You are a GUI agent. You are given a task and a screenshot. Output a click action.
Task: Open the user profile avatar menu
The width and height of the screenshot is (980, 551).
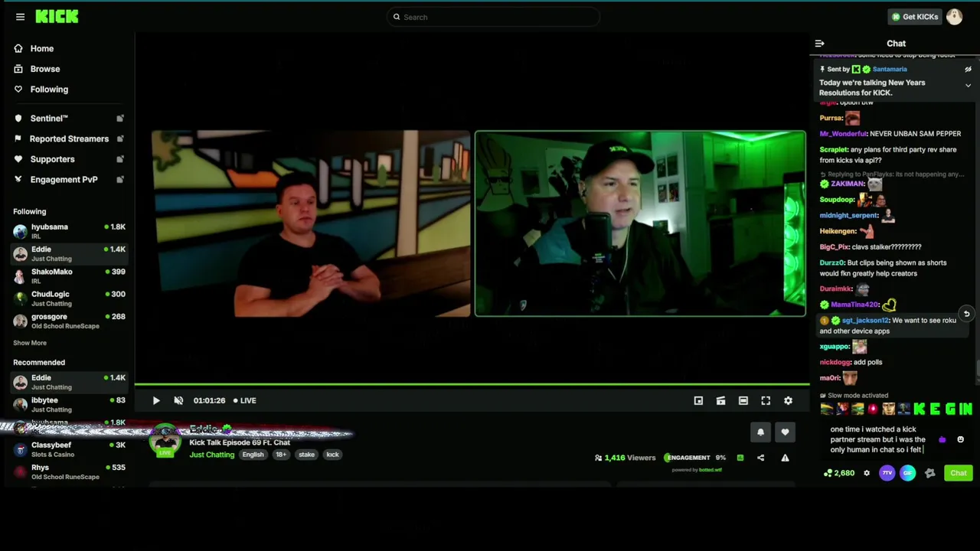point(954,17)
